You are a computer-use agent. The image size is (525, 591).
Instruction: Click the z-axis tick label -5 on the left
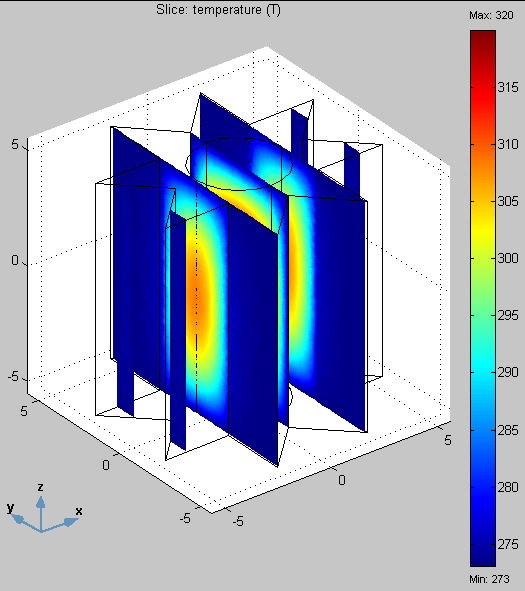coord(13,376)
